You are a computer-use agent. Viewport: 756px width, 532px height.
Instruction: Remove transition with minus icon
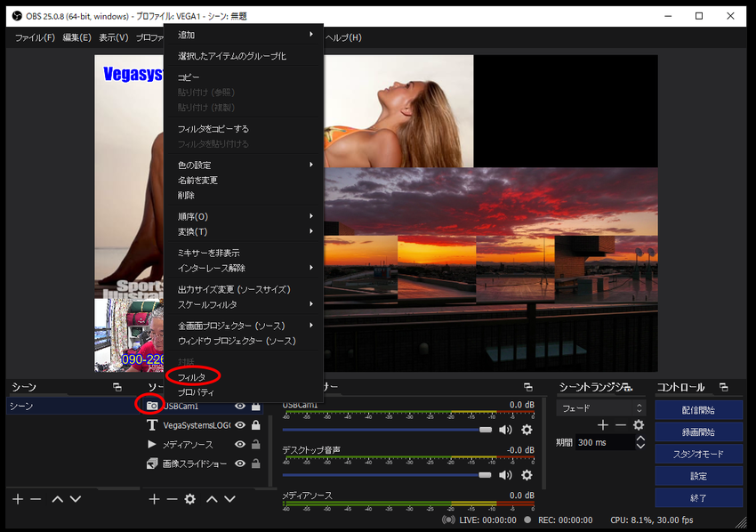coord(621,425)
